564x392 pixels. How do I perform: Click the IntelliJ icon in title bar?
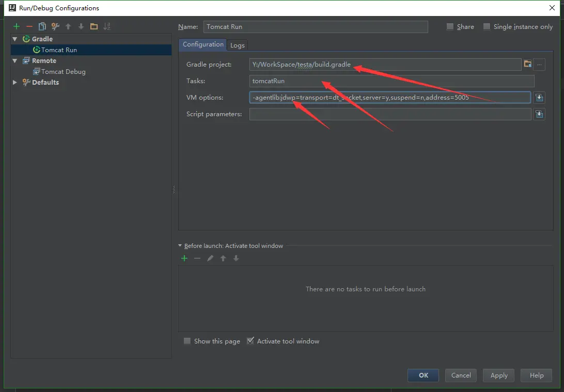coord(12,8)
